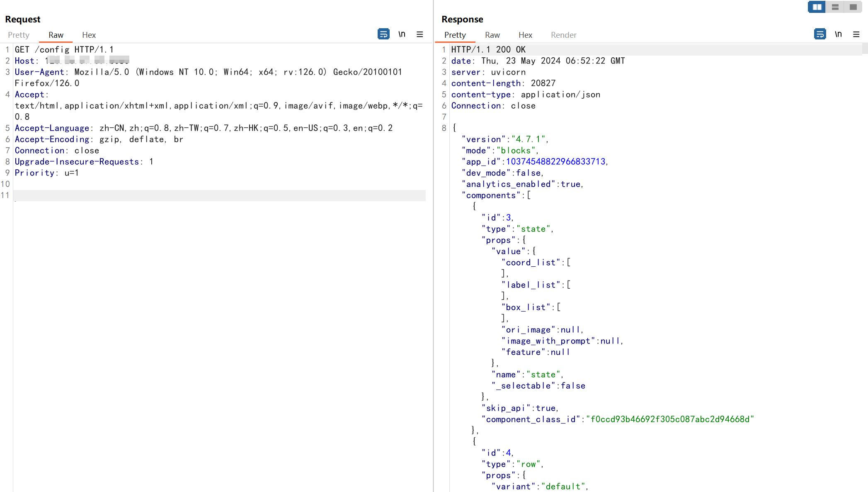
Task: Toggle non-printable chars \n in Request panel
Action: click(402, 34)
